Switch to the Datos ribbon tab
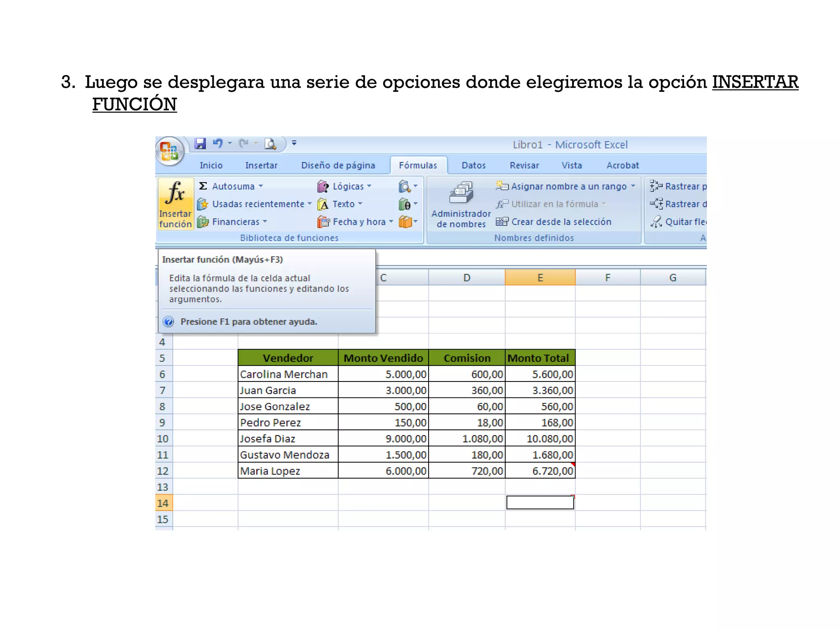Viewport: 840px width, 630px height. pos(473,165)
